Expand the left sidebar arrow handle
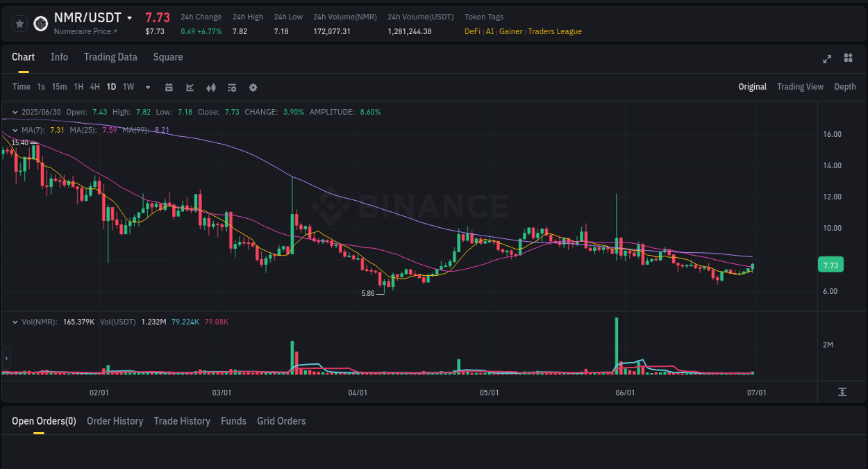This screenshot has width=868, height=469. coord(6,358)
